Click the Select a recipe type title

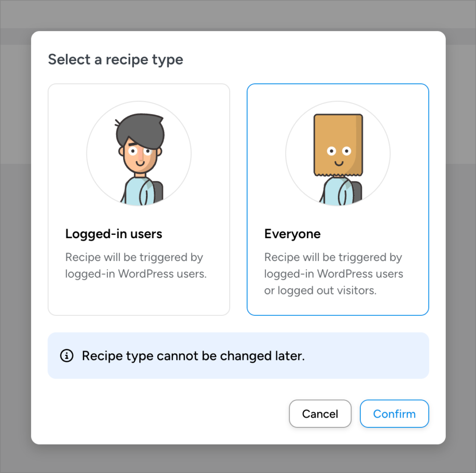click(115, 60)
